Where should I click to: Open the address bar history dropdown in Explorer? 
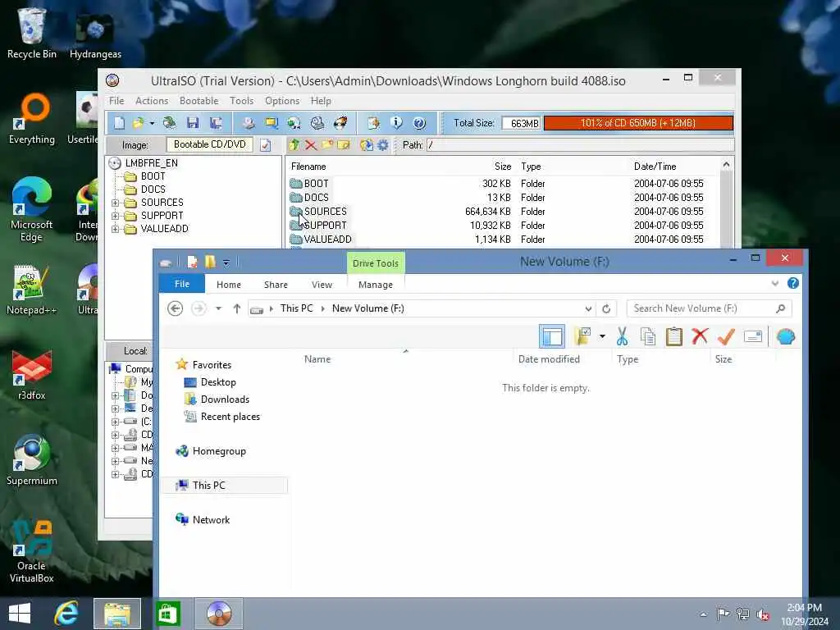coord(588,308)
